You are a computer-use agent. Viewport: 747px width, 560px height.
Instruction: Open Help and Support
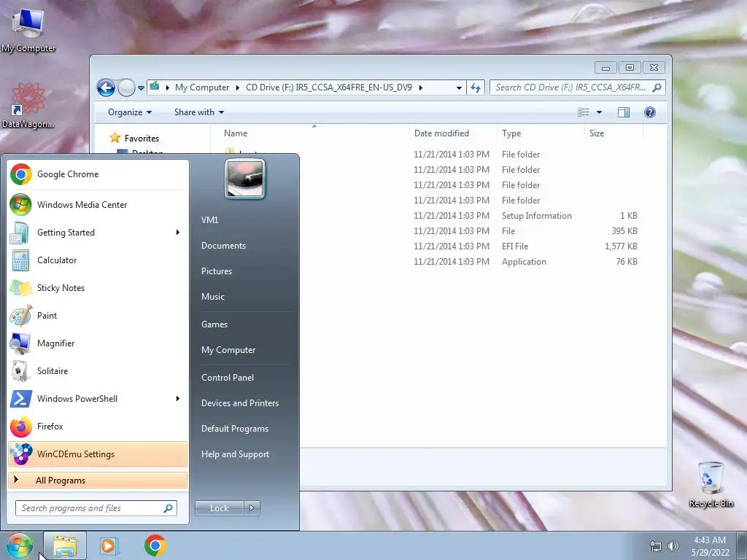coord(236,454)
